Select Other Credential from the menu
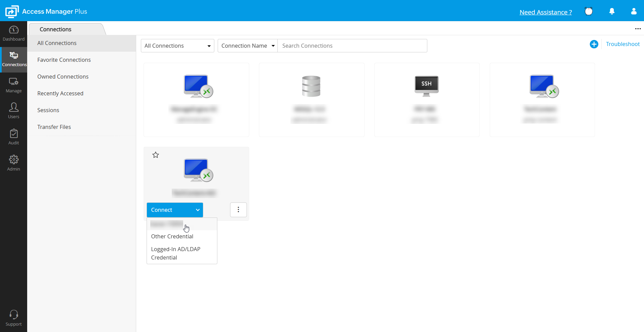The height and width of the screenshot is (332, 644). point(172,236)
